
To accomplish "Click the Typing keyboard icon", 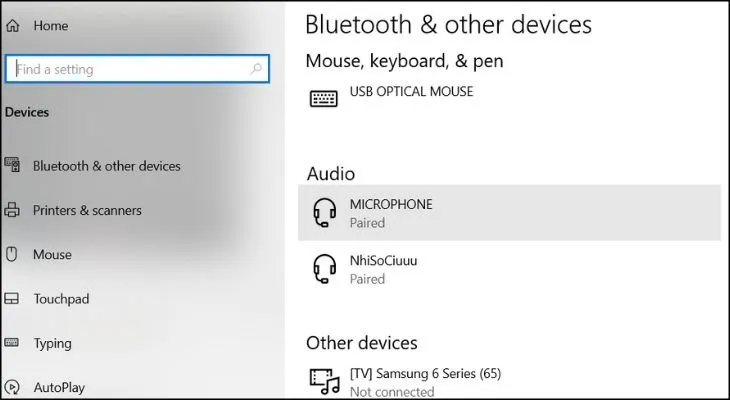I will [x=12, y=343].
